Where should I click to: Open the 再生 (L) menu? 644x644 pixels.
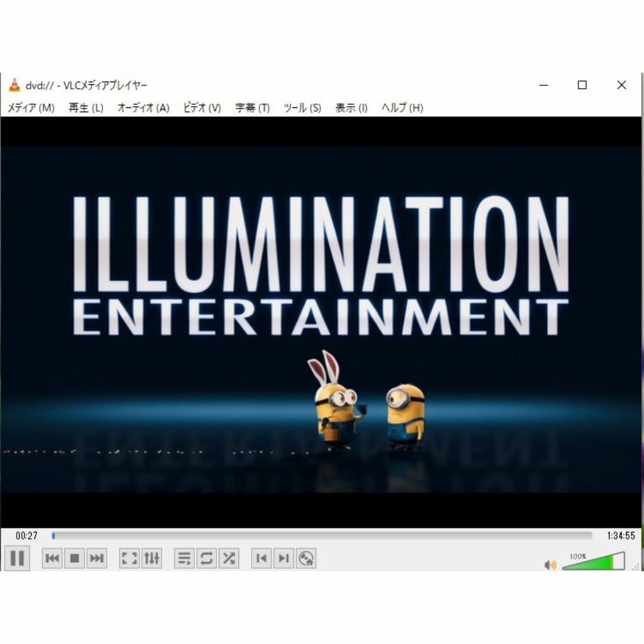point(86,107)
